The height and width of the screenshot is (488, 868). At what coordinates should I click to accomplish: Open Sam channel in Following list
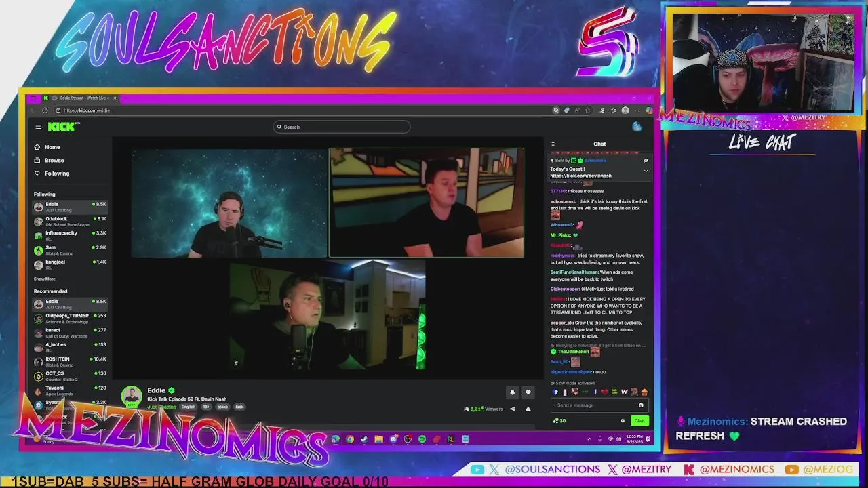(71, 250)
